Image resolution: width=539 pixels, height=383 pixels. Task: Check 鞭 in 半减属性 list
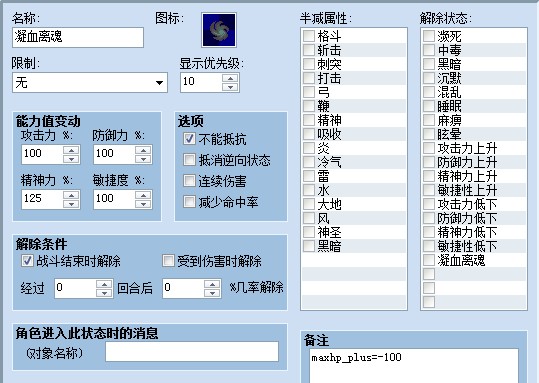click(309, 106)
